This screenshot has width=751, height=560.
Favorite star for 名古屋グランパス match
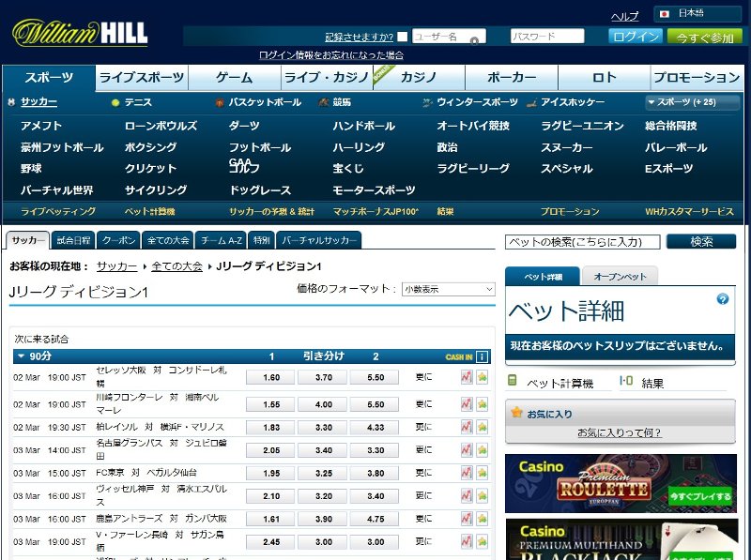point(482,450)
